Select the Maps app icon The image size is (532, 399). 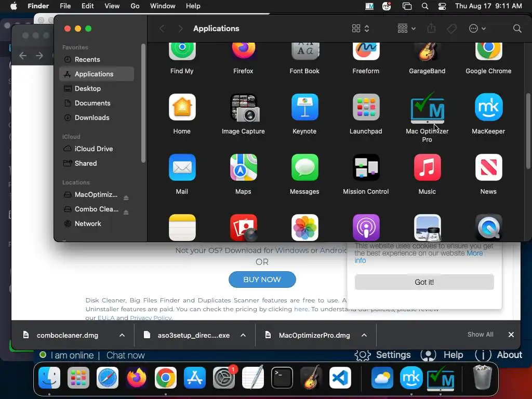click(243, 167)
